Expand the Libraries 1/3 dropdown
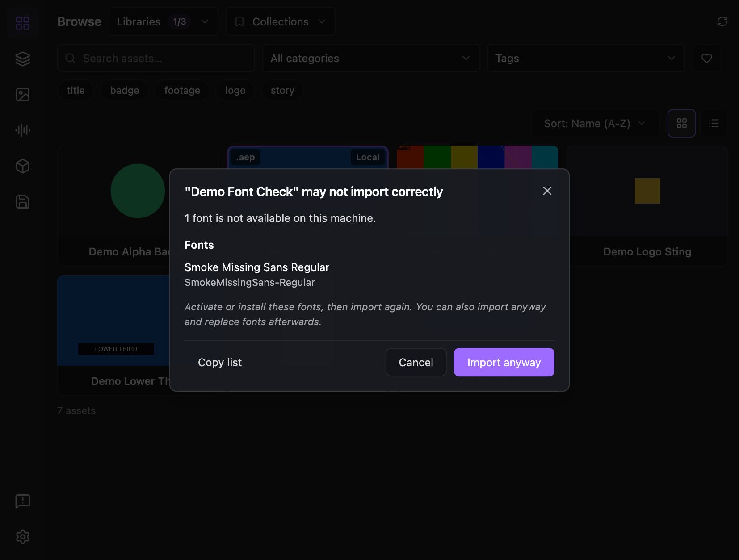Screen dimensions: 739x560 click(164, 21)
